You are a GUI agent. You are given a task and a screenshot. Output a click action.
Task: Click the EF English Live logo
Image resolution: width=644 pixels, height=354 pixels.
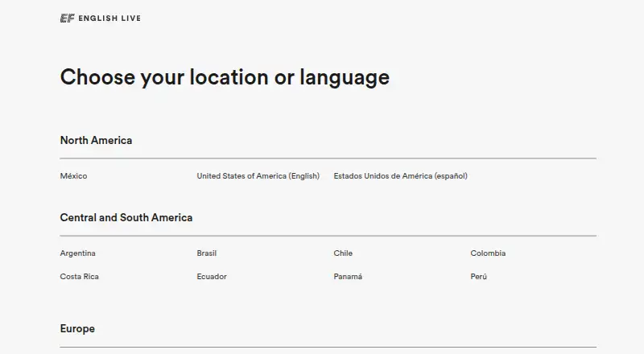click(x=100, y=18)
